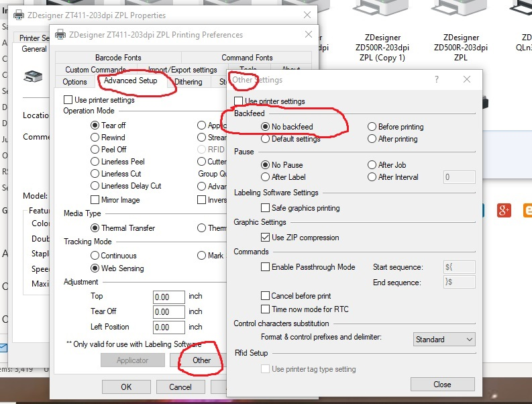Click Close in Other Settings dialog
This screenshot has width=532, height=404.
point(442,385)
